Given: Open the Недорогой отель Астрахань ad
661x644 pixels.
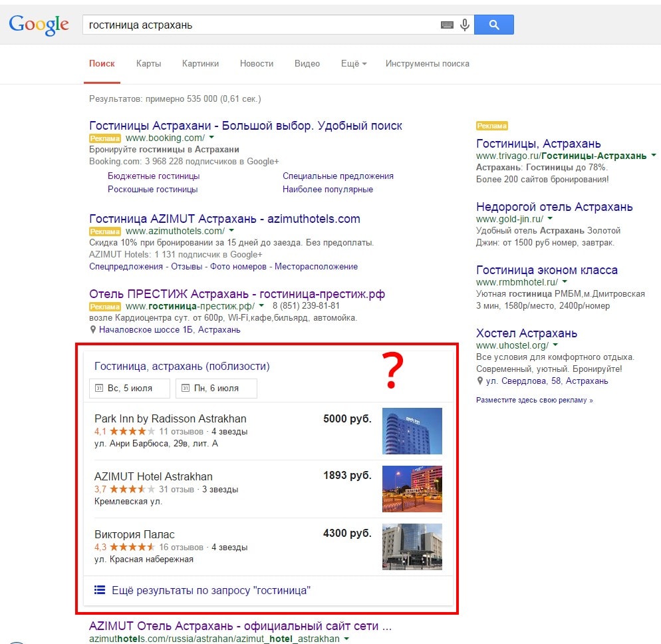Looking at the screenshot, I should 555,207.
